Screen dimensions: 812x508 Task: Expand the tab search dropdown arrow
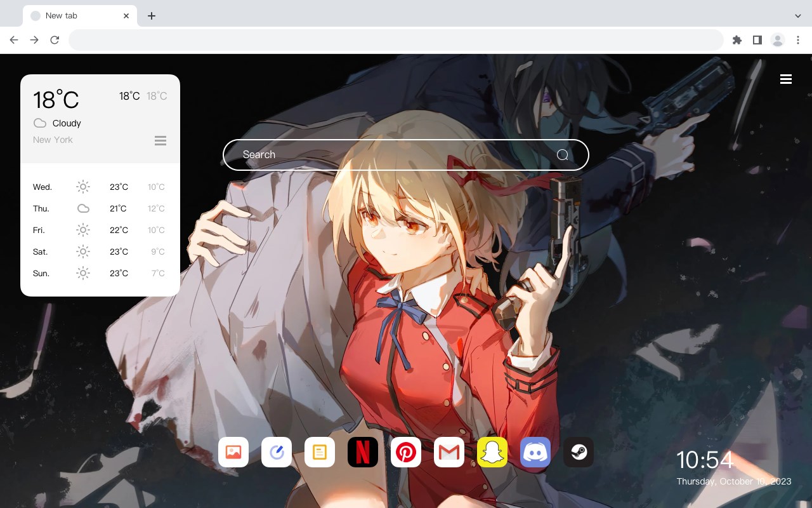(x=798, y=16)
